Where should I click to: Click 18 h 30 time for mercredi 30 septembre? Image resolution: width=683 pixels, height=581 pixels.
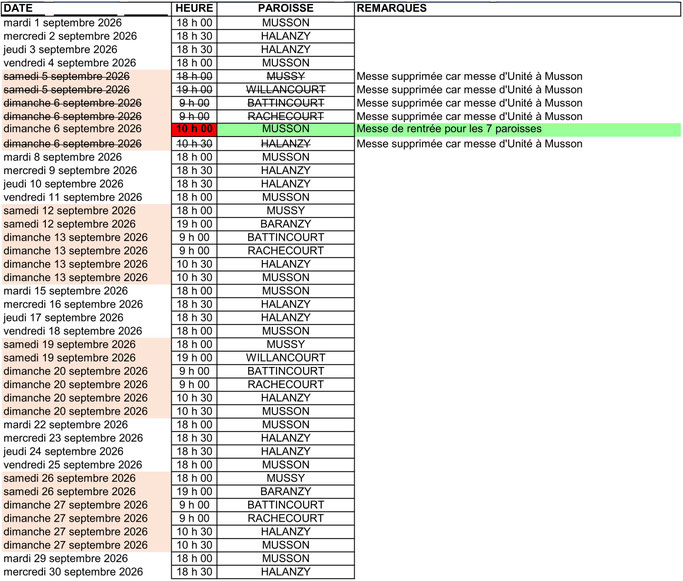(x=194, y=572)
